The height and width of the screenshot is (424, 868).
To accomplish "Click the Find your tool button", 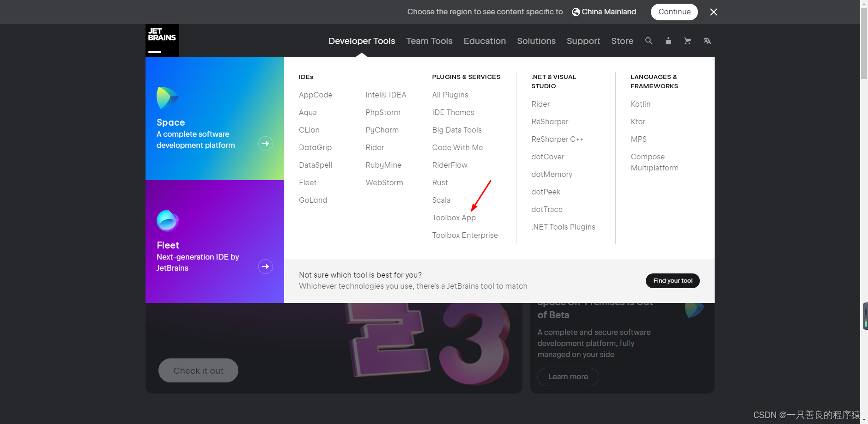I will click(x=673, y=281).
